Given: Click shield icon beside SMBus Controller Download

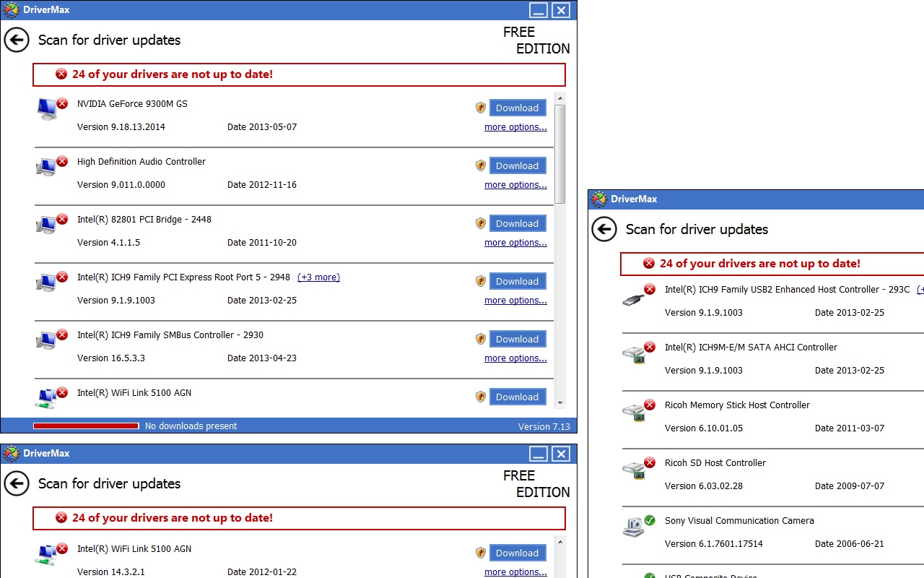Looking at the screenshot, I should pos(481,339).
